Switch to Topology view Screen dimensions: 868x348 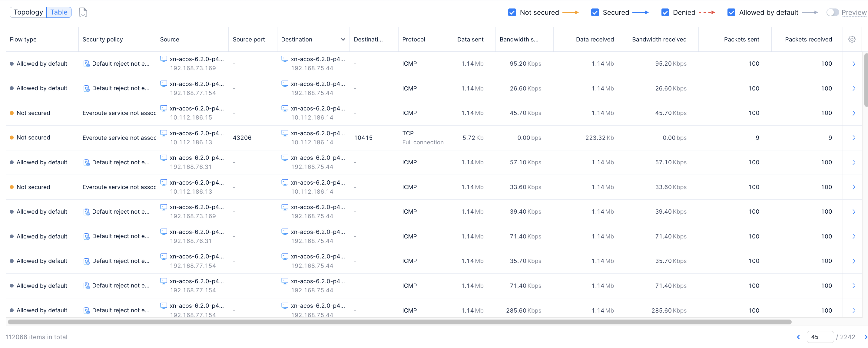28,12
